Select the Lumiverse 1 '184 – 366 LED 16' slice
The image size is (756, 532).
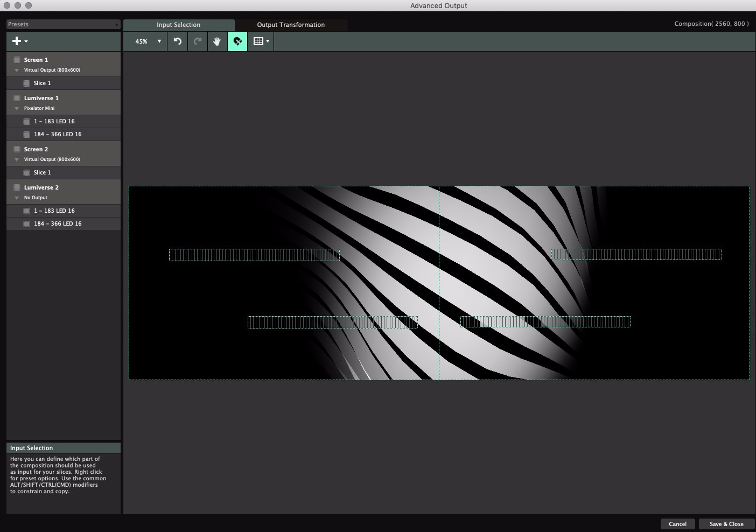click(58, 135)
